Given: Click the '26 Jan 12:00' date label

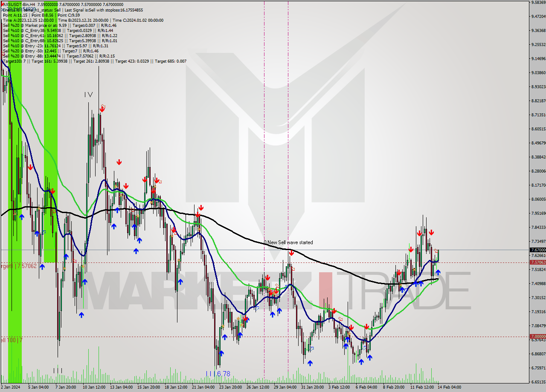Looking at the screenshot, I should point(258,387).
